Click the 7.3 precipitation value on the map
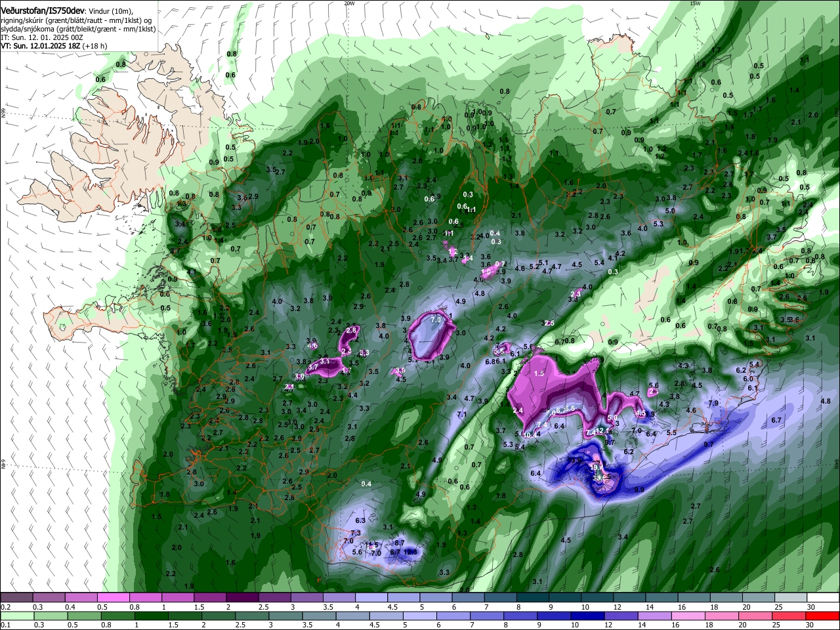 [x=356, y=533]
